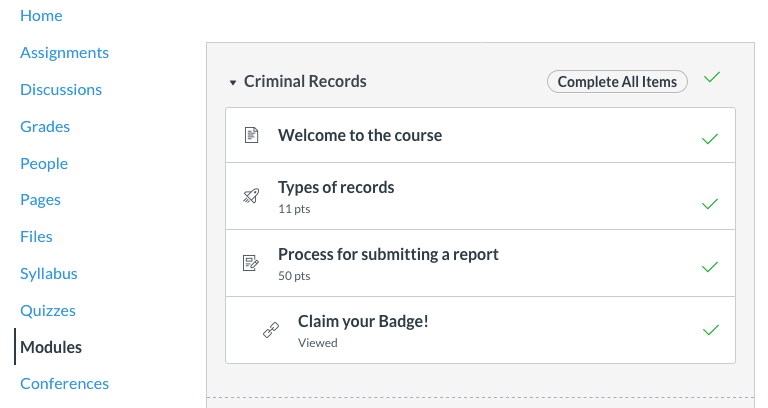The width and height of the screenshot is (768, 408).
Task: Click the green checkmark for Process for submitting a report
Action: [710, 267]
